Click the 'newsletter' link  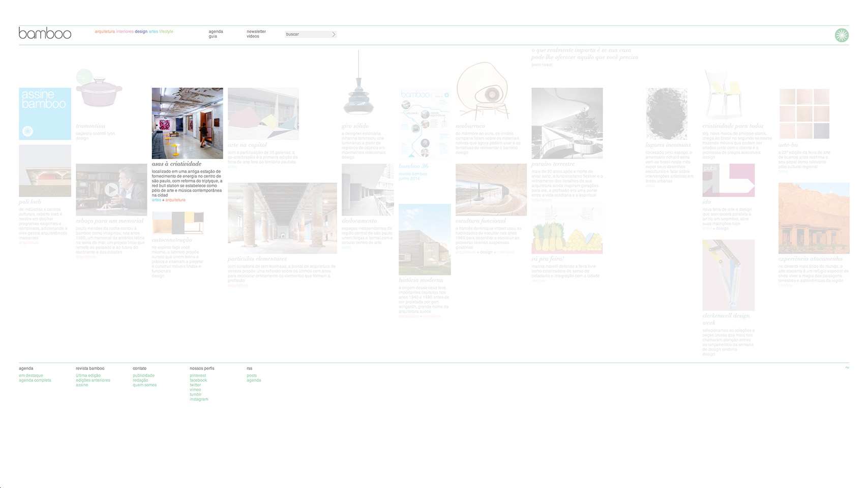[256, 31]
